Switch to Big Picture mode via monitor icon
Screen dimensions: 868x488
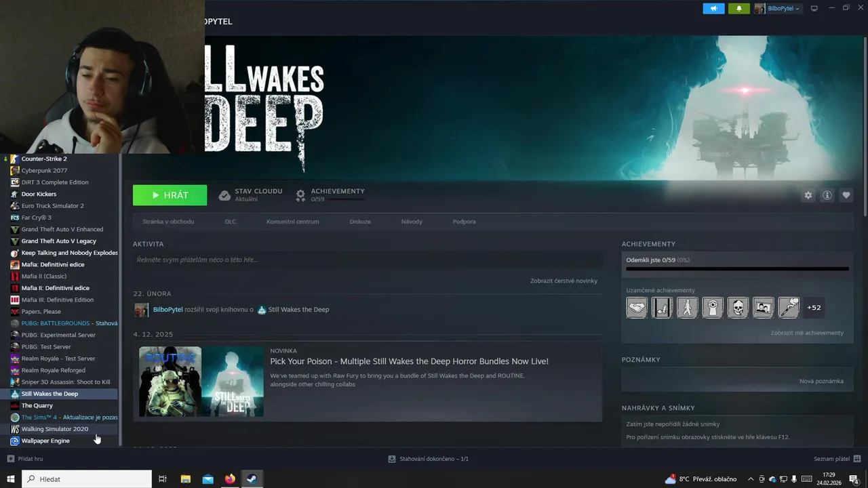tap(814, 8)
